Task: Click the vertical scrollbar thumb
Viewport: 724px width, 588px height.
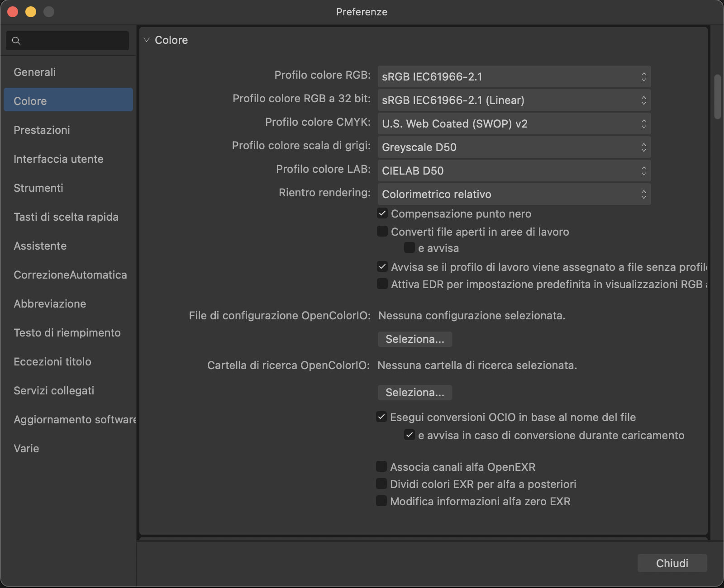Action: pyautogui.click(x=717, y=97)
